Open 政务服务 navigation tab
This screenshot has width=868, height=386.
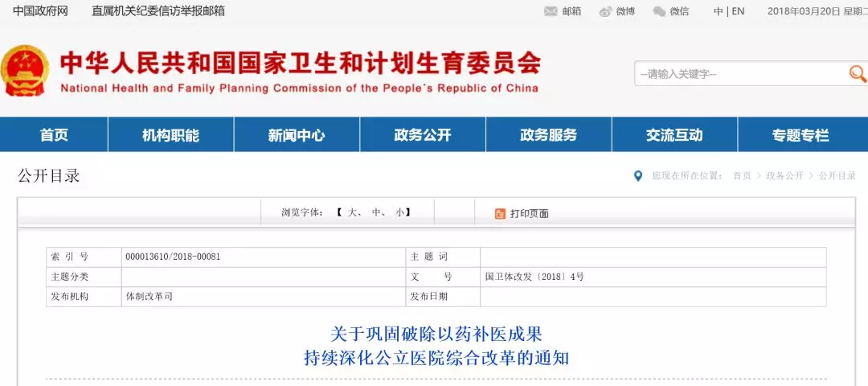tap(549, 134)
